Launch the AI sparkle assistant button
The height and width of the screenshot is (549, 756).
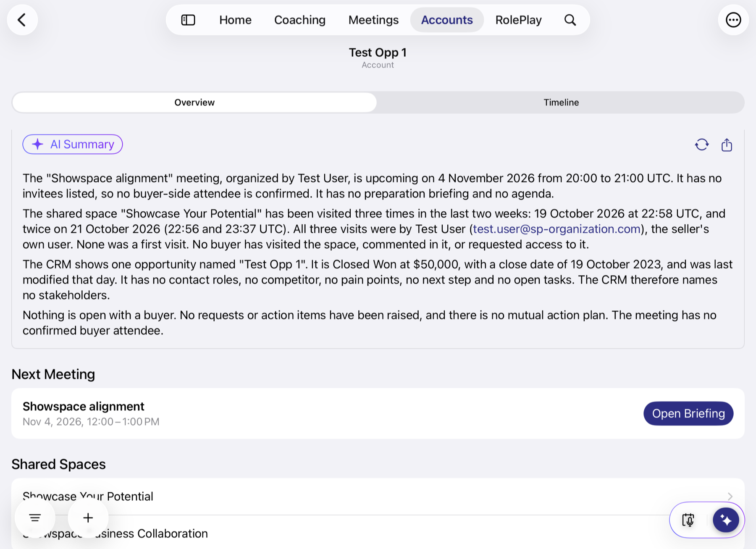(x=726, y=520)
